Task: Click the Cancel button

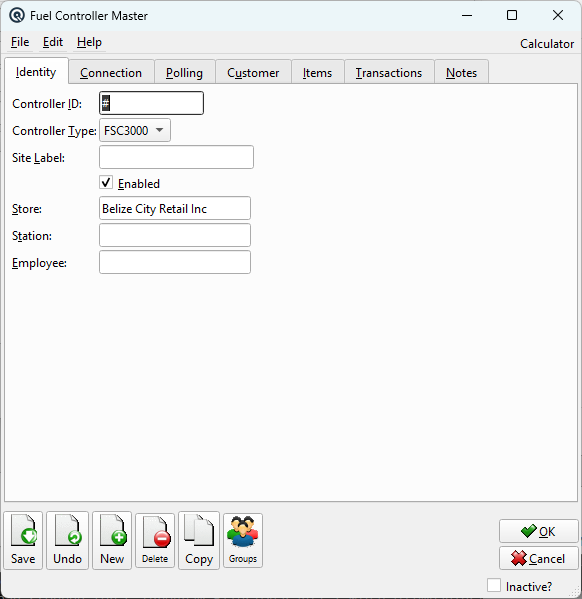Action: (538, 559)
